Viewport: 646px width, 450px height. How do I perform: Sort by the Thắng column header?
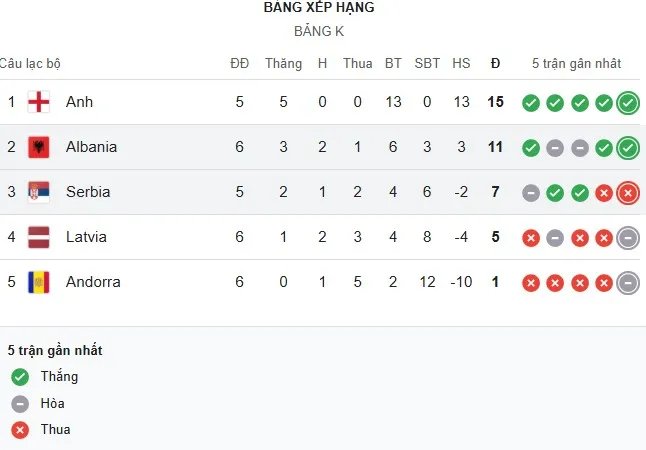point(283,63)
